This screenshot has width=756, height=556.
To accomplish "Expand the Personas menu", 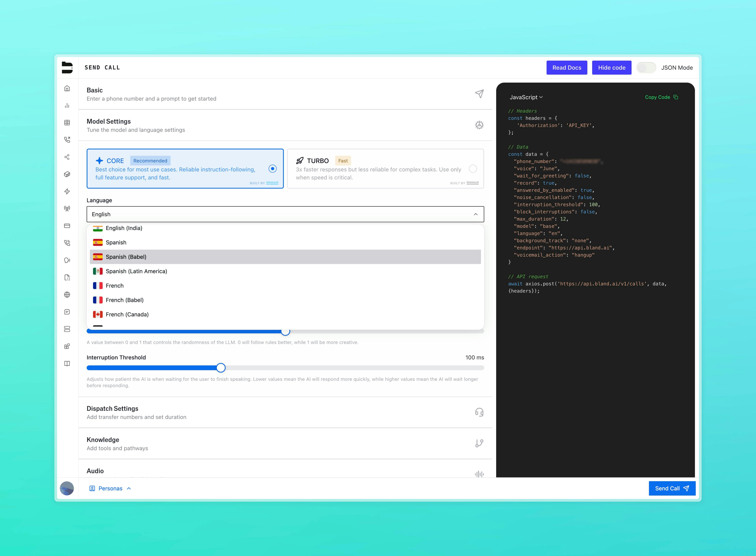I will click(x=110, y=488).
